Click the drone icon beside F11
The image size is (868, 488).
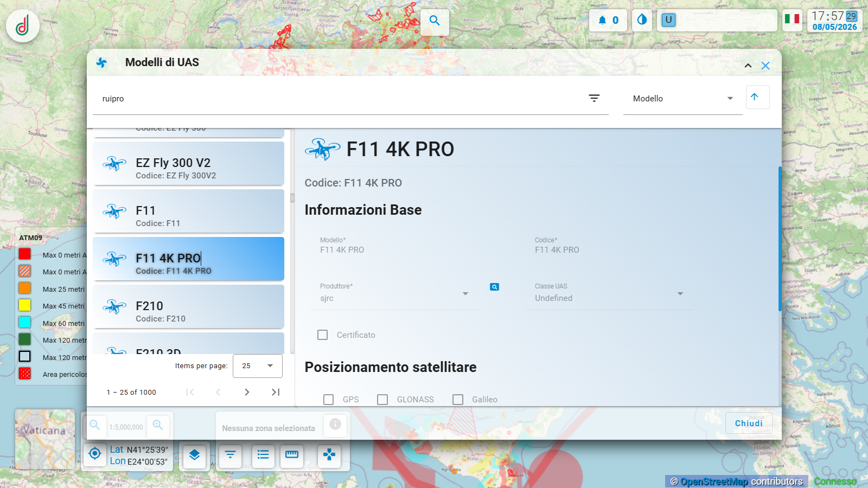[x=114, y=211]
